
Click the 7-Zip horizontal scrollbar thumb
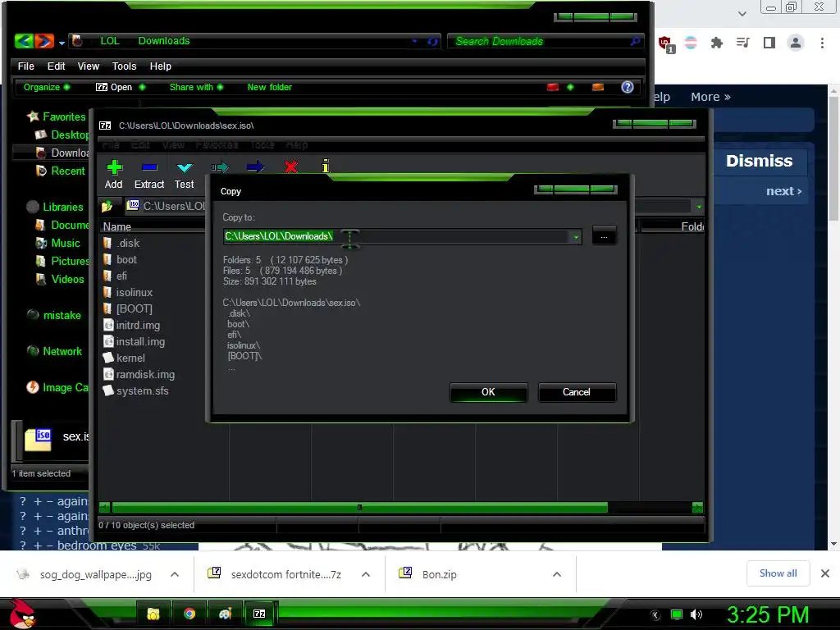(359, 507)
